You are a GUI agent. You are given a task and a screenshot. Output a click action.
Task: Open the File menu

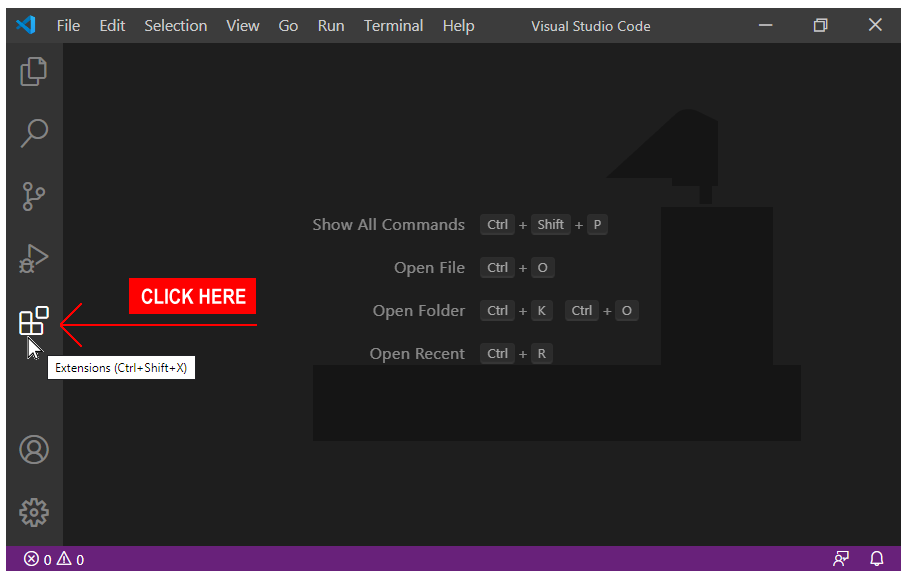68,26
